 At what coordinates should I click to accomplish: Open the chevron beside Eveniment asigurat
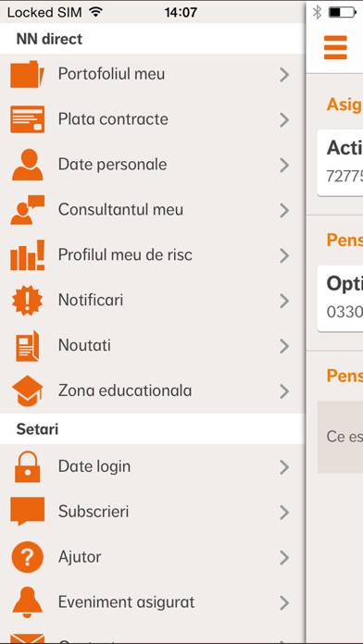(284, 603)
